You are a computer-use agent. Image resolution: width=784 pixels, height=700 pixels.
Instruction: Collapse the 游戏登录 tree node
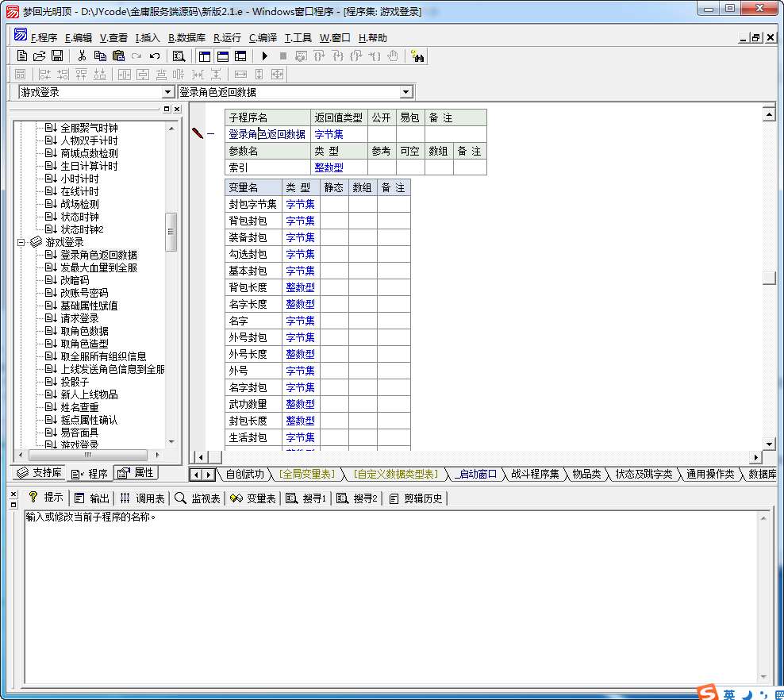22,242
